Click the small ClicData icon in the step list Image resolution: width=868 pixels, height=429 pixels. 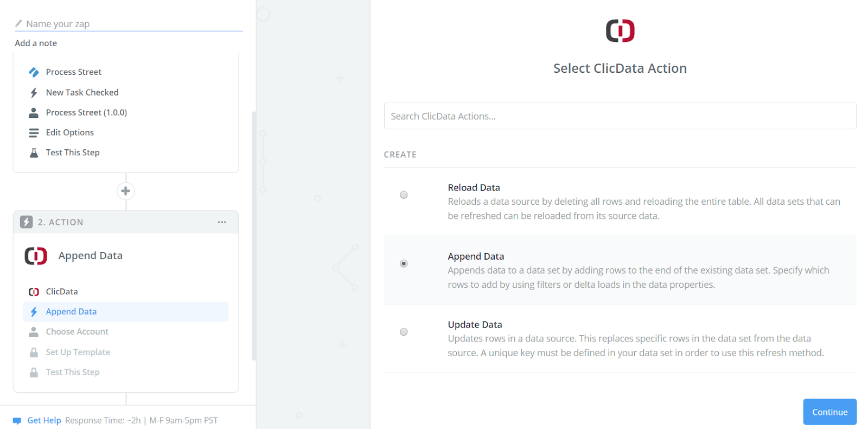34,292
